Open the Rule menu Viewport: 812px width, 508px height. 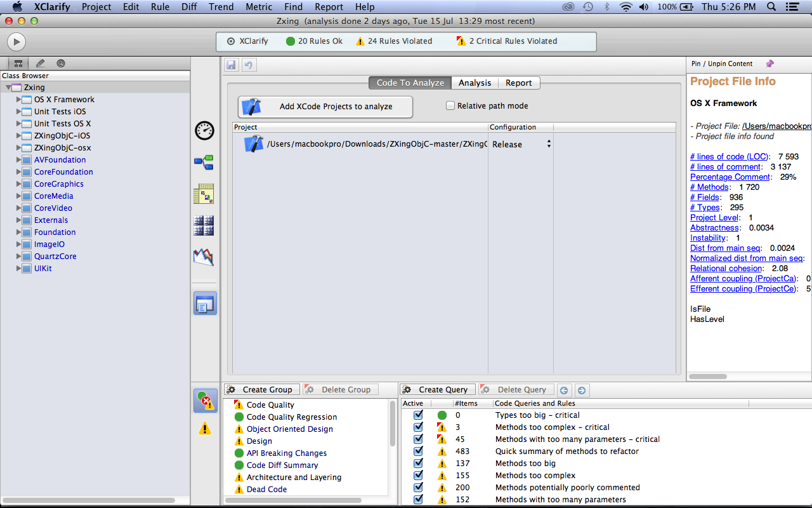[160, 7]
